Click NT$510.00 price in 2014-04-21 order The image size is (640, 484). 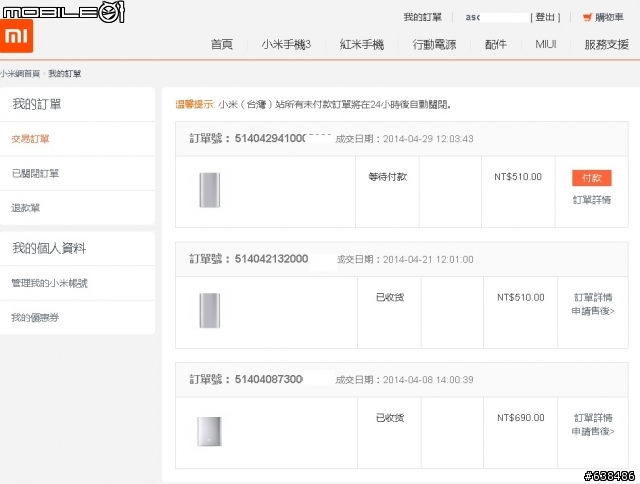[x=520, y=297]
